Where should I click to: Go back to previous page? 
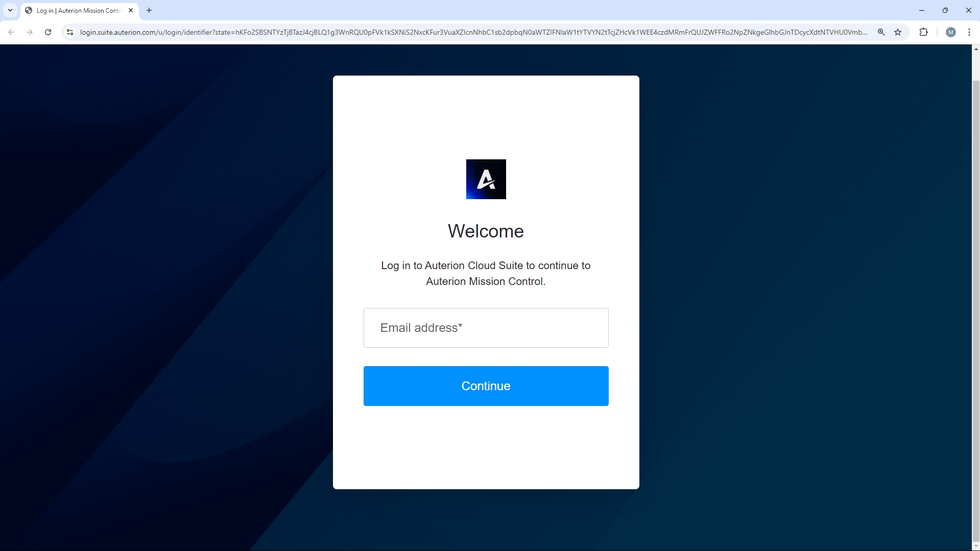pyautogui.click(x=11, y=32)
